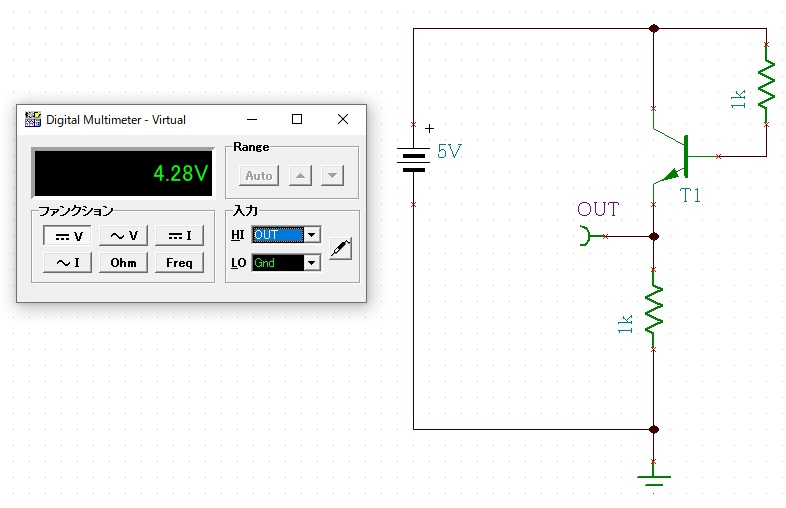Image resolution: width=786 pixels, height=508 pixels.
Task: Select the 1k base resistor at top right
Action: pos(766,84)
